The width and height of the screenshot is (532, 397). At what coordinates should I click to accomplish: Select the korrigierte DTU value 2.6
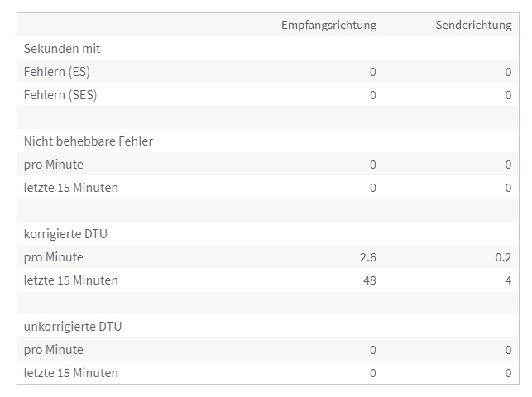point(368,257)
